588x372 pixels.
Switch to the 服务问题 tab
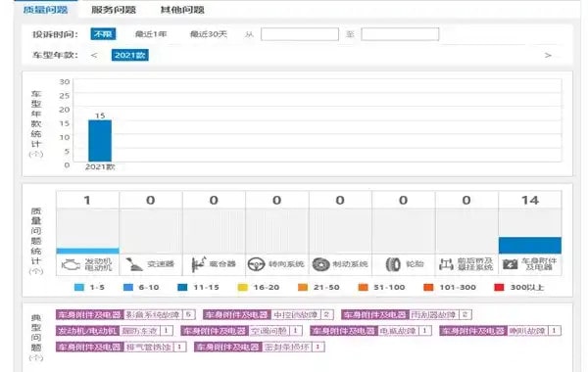(114, 10)
